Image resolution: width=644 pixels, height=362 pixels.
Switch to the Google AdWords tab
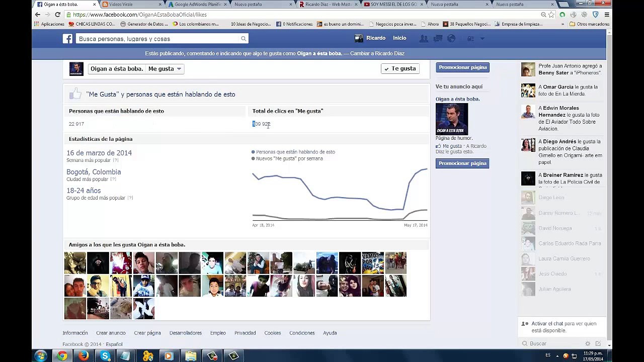pyautogui.click(x=197, y=4)
